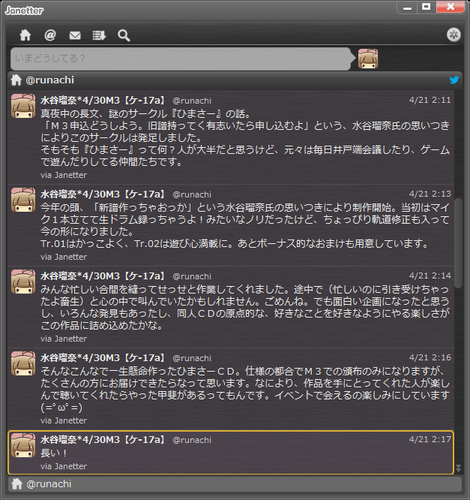The width and height of the screenshot is (470, 500).
Task: Select the highlighted tweet text 長い！
Action: click(x=54, y=453)
